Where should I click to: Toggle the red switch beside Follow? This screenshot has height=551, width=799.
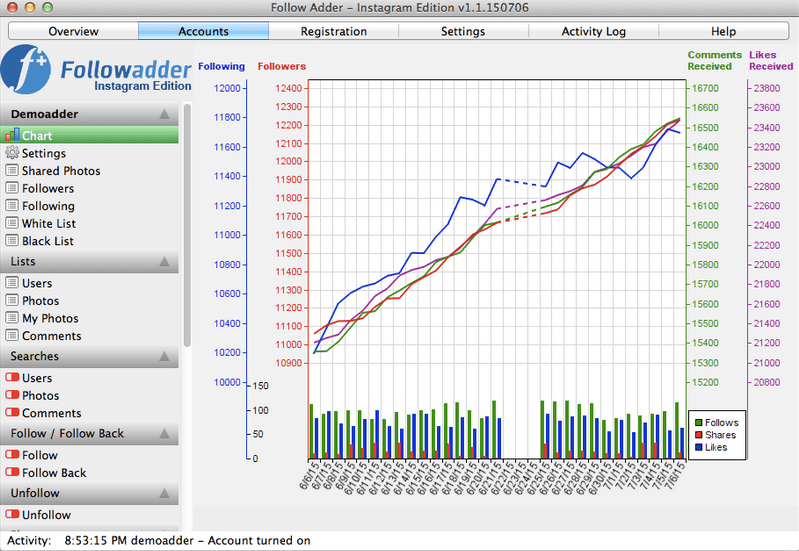click(12, 454)
